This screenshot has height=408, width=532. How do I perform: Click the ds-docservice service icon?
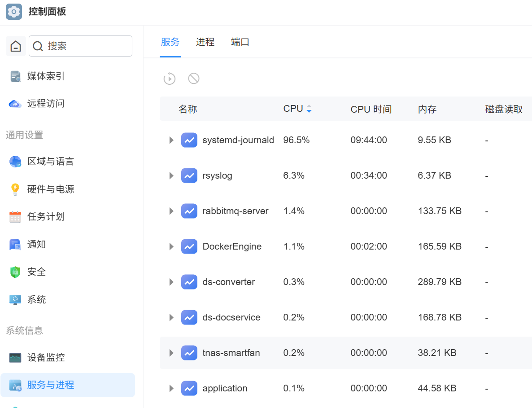click(189, 317)
